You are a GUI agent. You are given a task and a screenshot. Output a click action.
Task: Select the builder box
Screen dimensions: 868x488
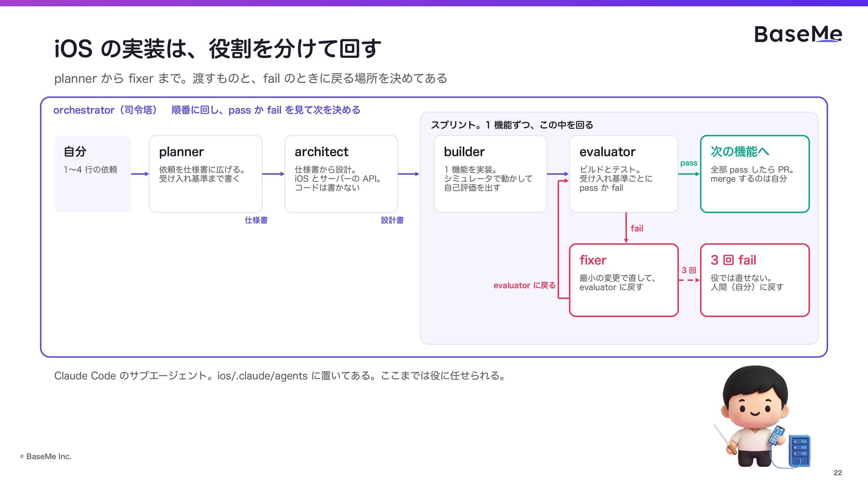(491, 174)
